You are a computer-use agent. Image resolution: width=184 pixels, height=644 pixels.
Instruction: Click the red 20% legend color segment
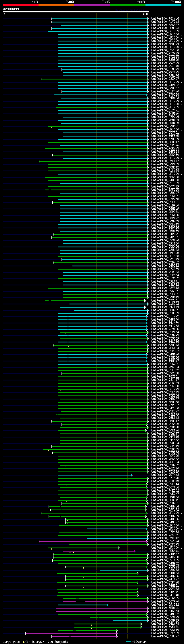(x=20, y=5)
